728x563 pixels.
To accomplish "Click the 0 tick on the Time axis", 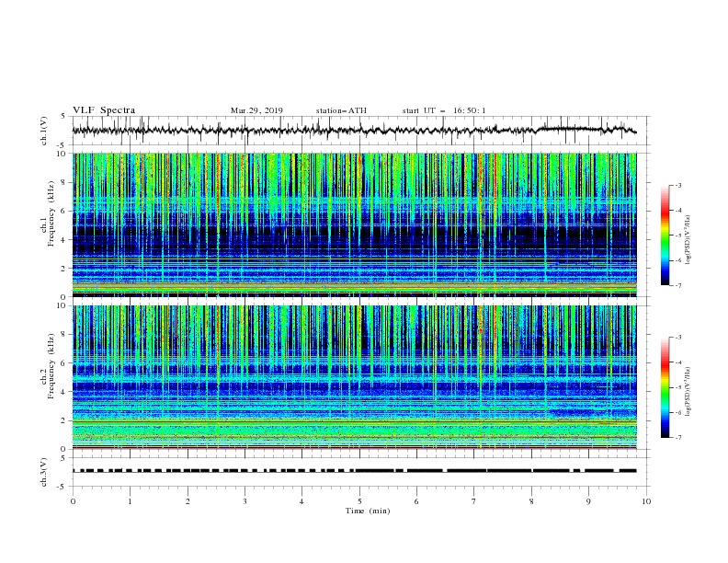I will pyautogui.click(x=73, y=501).
